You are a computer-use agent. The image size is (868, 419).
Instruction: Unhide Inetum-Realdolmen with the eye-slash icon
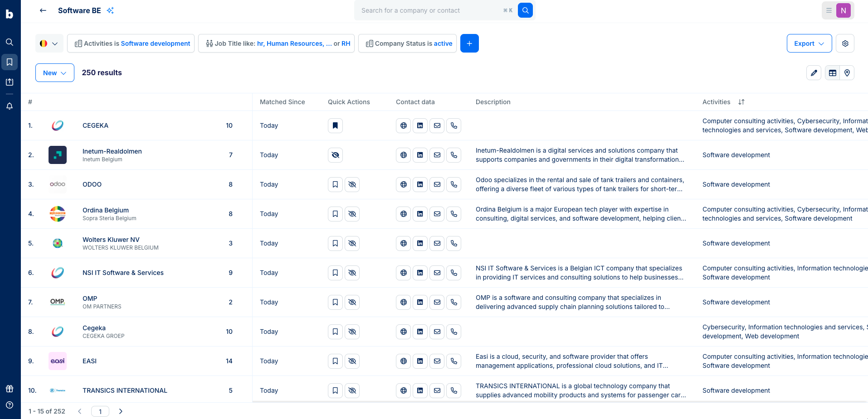335,155
